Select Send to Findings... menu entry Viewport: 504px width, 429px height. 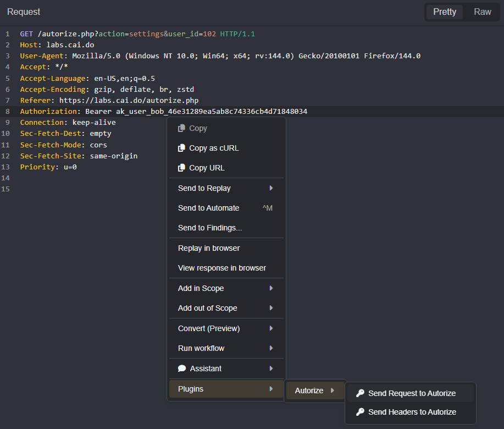point(210,228)
